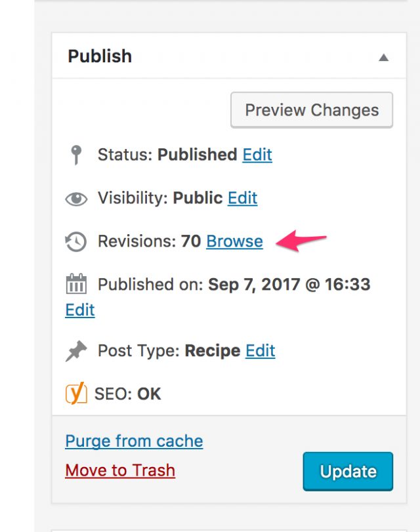Edit the Recipe post type

pyautogui.click(x=260, y=351)
